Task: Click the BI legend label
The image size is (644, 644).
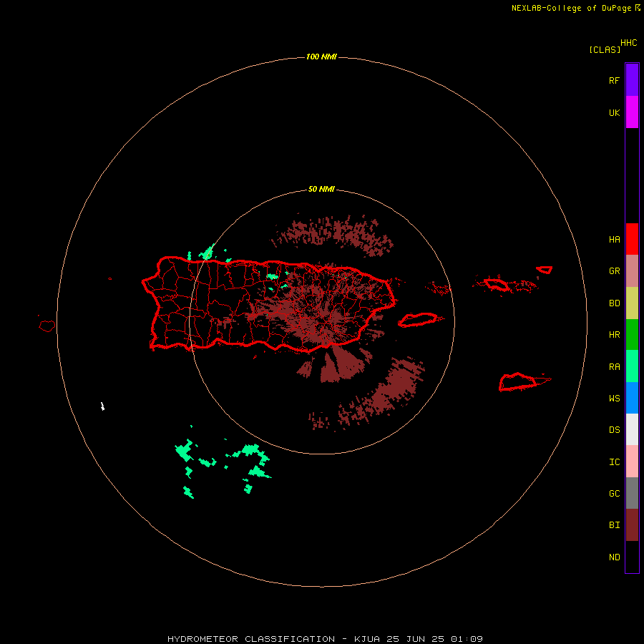Action: click(x=614, y=525)
